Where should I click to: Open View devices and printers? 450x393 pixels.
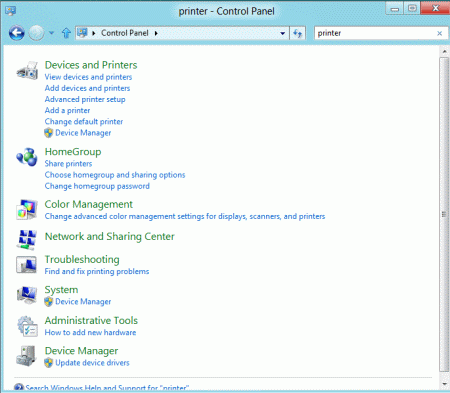pyautogui.click(x=88, y=77)
